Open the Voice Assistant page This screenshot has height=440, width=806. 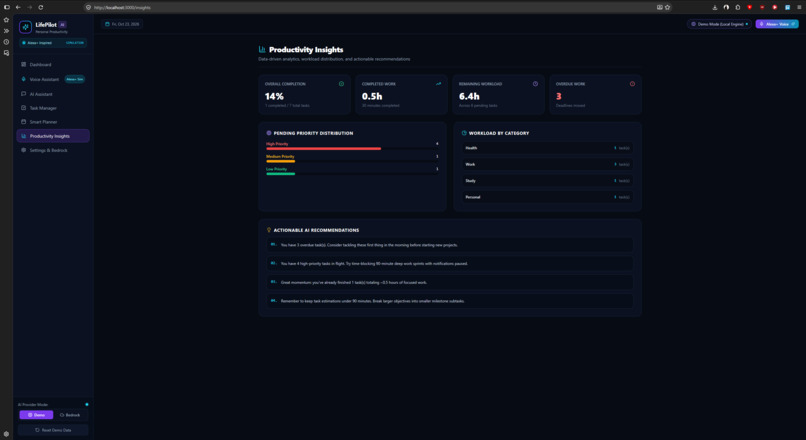point(53,80)
